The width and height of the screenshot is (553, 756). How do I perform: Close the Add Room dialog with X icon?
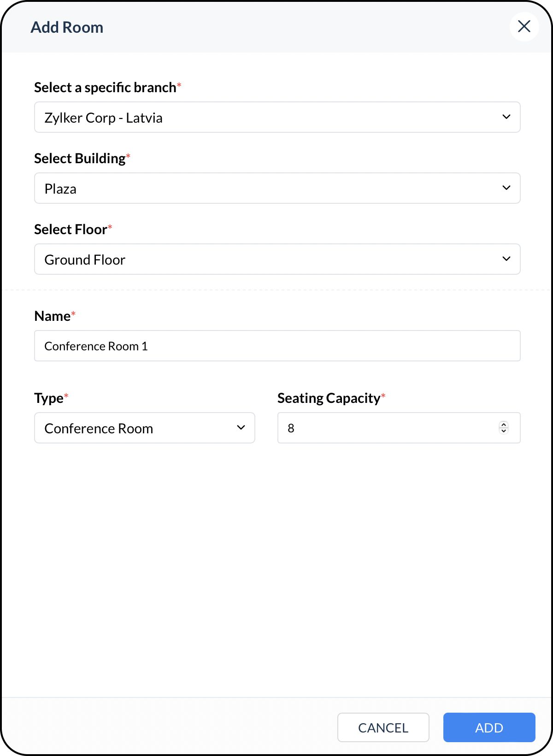[524, 26]
